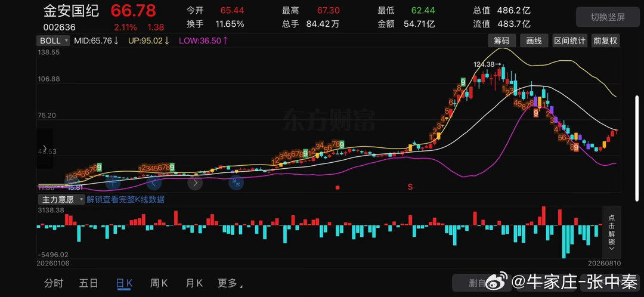Click the 2.11% change value
The image size is (644, 297).
pyautogui.click(x=125, y=27)
